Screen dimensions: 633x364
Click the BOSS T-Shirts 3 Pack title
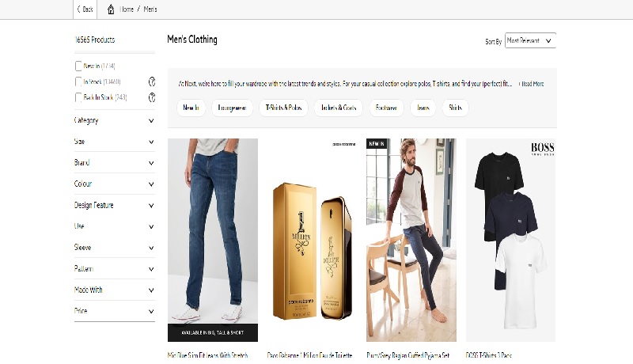tap(488, 355)
